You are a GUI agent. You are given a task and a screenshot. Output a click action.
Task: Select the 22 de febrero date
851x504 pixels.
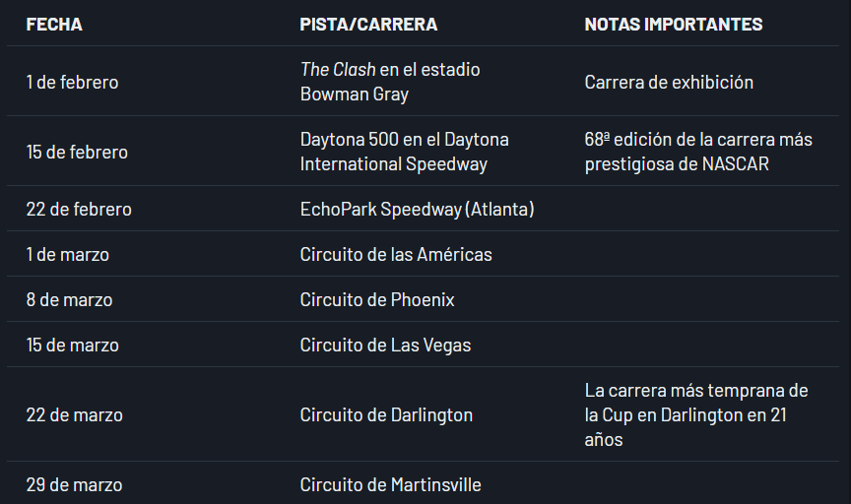coord(79,209)
